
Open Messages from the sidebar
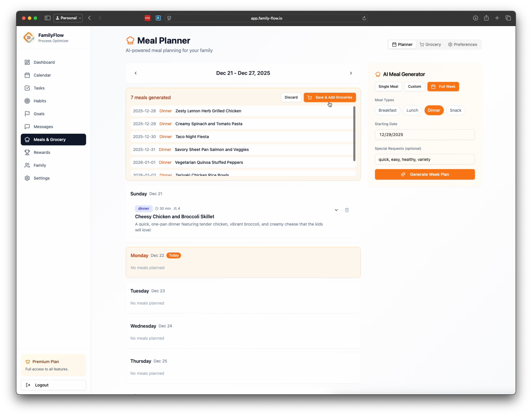[x=53, y=126]
